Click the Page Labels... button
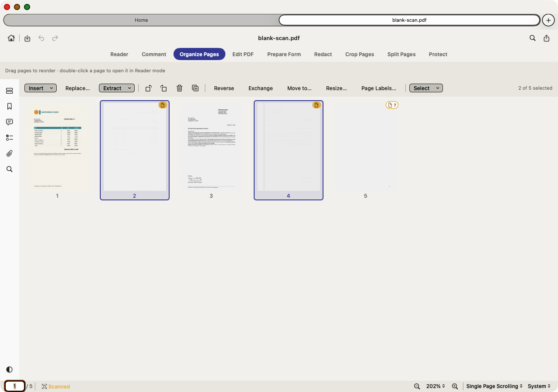This screenshot has height=392, width=558. pyautogui.click(x=379, y=88)
